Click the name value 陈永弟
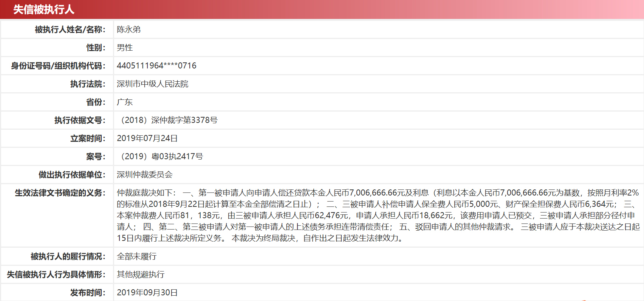This screenshot has width=644, height=301. (x=128, y=29)
